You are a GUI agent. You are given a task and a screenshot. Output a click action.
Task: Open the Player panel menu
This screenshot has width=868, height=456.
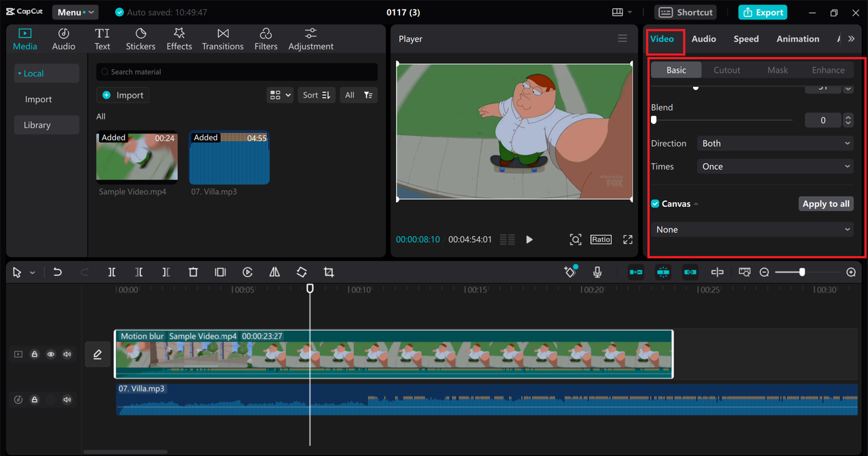[x=623, y=39]
